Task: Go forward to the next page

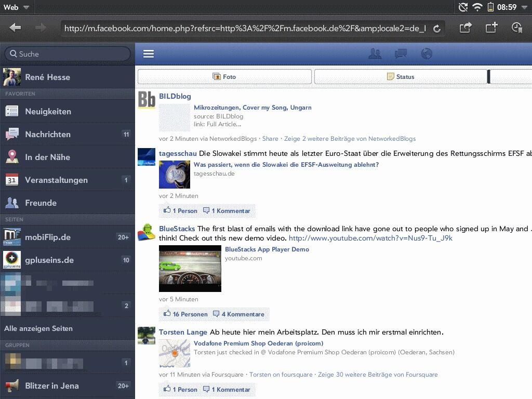Action: pyautogui.click(x=41, y=28)
